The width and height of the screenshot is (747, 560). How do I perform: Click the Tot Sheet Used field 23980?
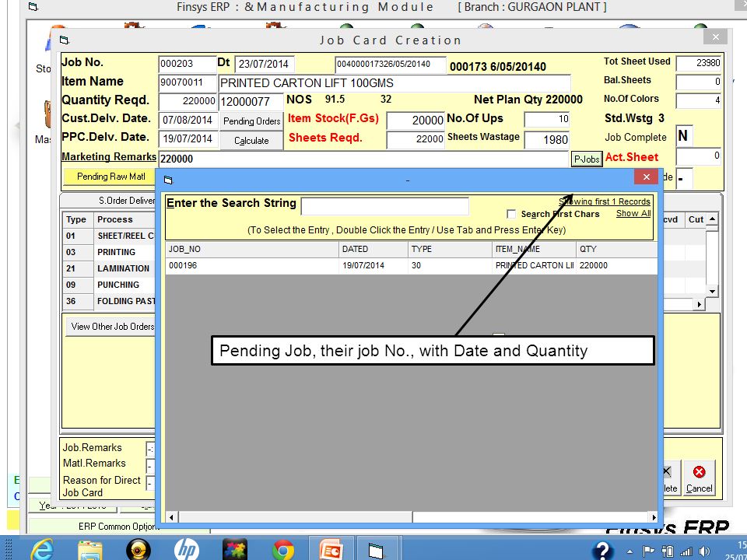coord(699,63)
